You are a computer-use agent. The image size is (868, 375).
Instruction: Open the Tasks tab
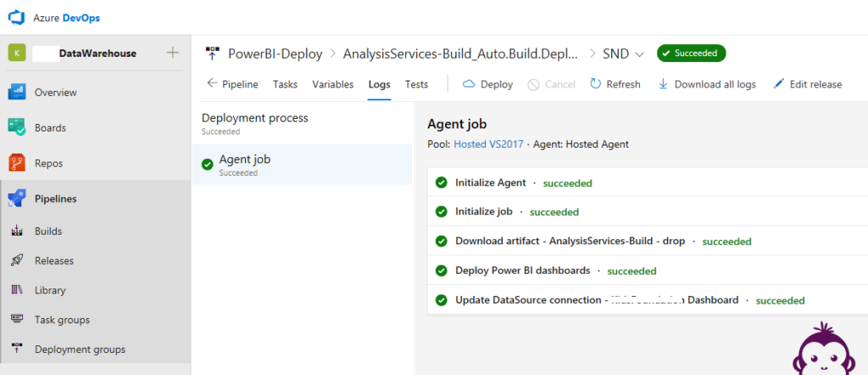tap(285, 84)
